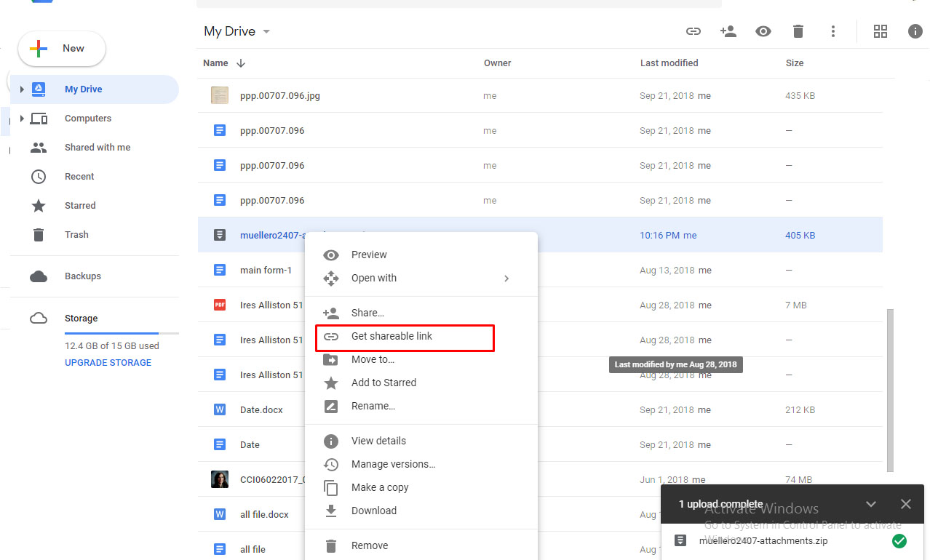
Task: Open the Get shareable link toolbar icon
Action: coord(693,31)
